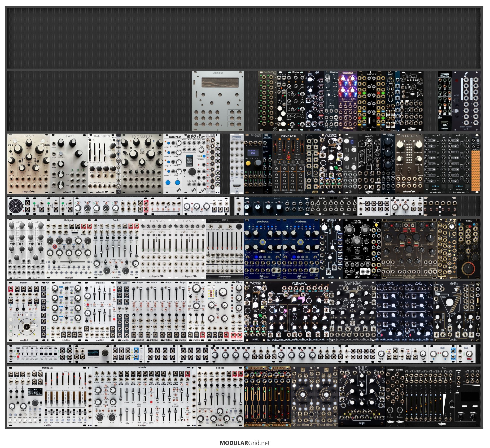This screenshot has width=490, height=448.
Task: Select the Dual Dagger module
Action: (388, 164)
